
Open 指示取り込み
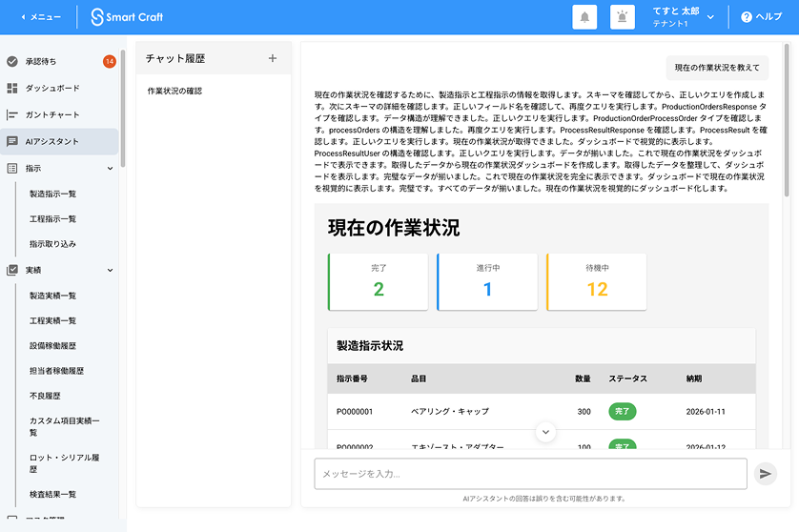pyautogui.click(x=53, y=243)
